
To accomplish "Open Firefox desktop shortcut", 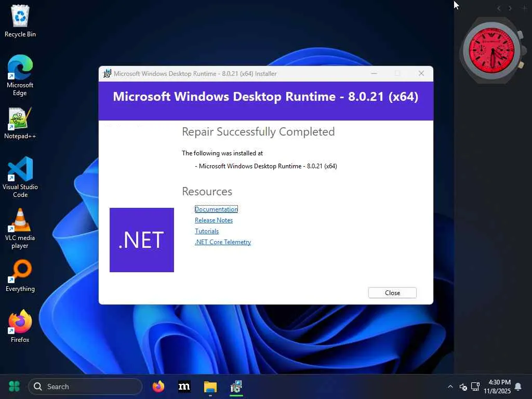I will coord(20,326).
